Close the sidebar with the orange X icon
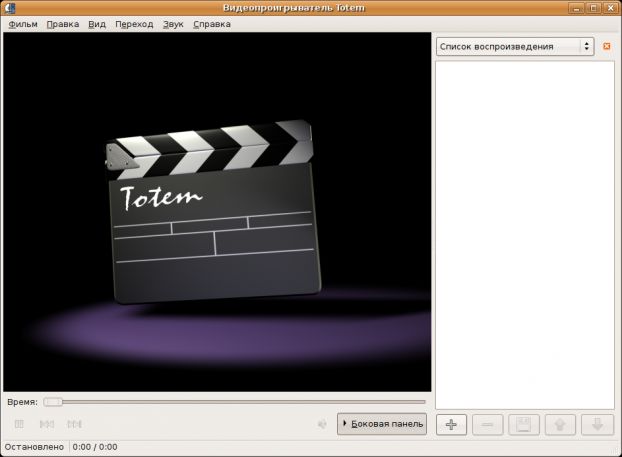 tap(606, 47)
